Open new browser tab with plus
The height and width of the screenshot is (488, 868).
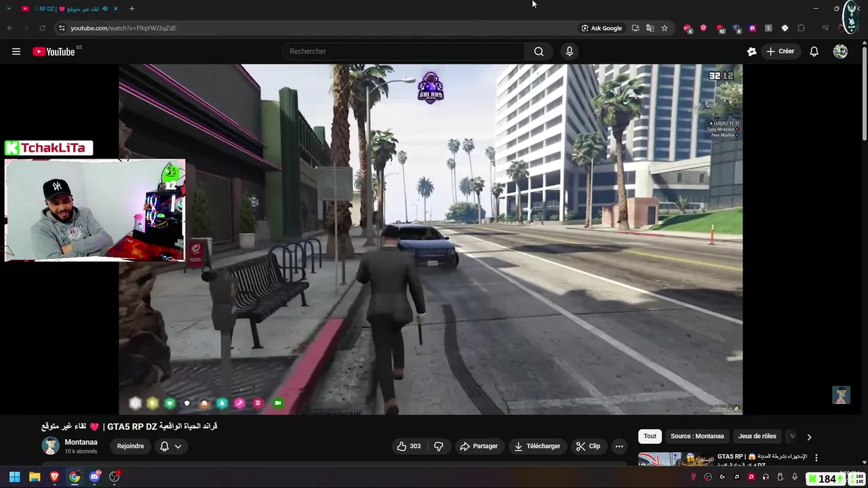tap(132, 9)
